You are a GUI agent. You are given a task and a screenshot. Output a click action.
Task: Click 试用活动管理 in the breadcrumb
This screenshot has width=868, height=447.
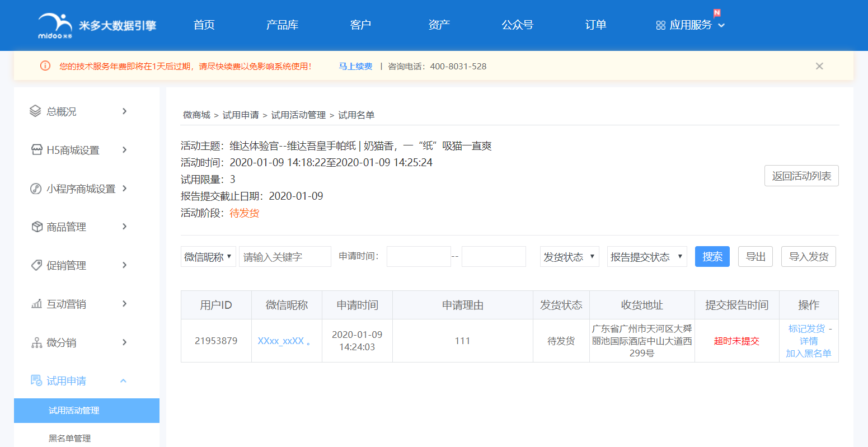click(298, 115)
